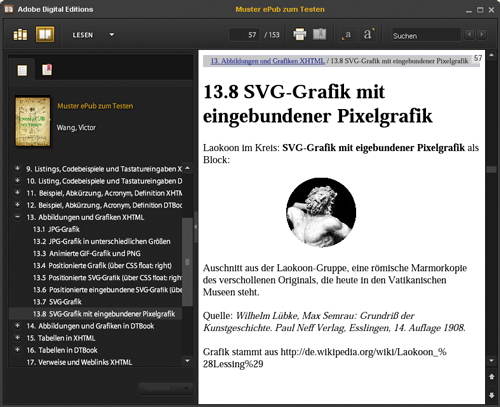
Task: Select 13.1 JPG-Grafik
Action: pos(56,229)
